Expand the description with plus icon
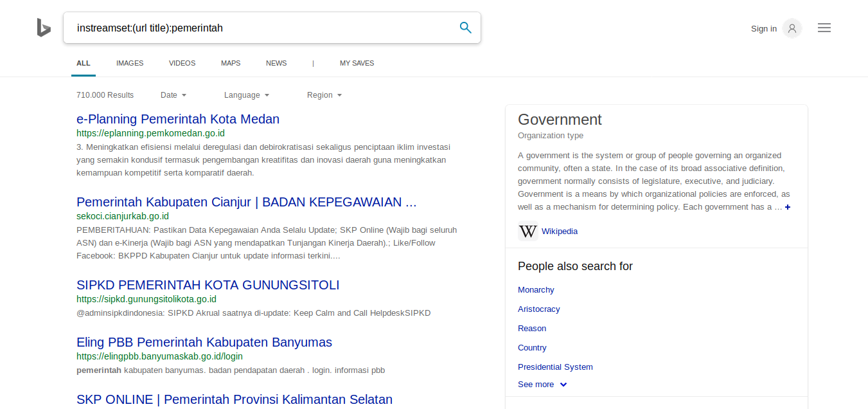Viewport: 868px width, 409px height. click(788, 207)
